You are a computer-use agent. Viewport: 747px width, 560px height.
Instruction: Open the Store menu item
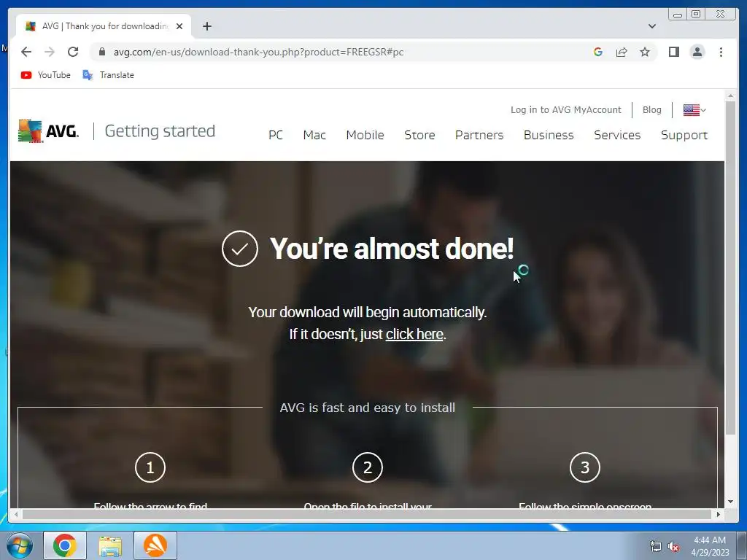tap(419, 135)
